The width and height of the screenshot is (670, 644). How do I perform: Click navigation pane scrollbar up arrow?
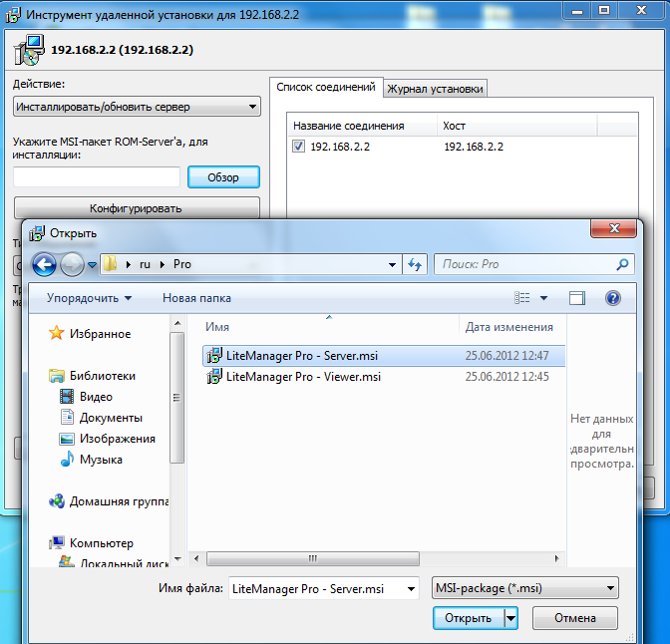tap(177, 324)
